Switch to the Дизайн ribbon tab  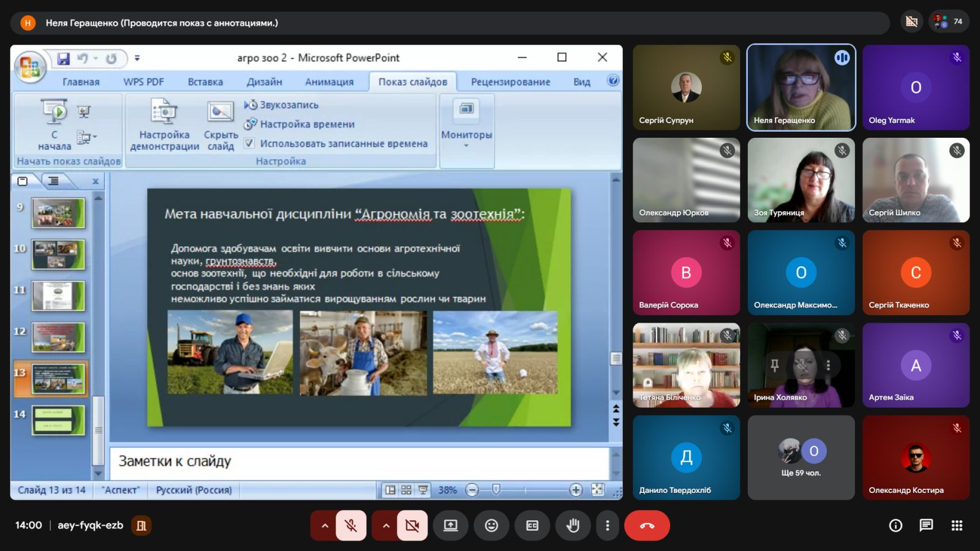tap(264, 81)
